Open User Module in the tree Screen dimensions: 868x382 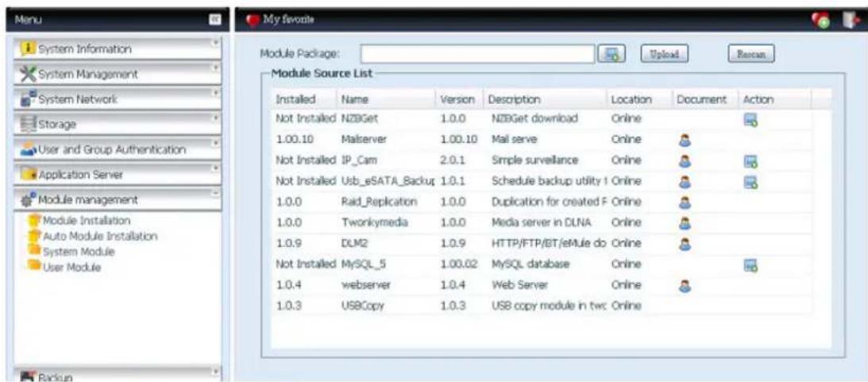[x=71, y=268]
